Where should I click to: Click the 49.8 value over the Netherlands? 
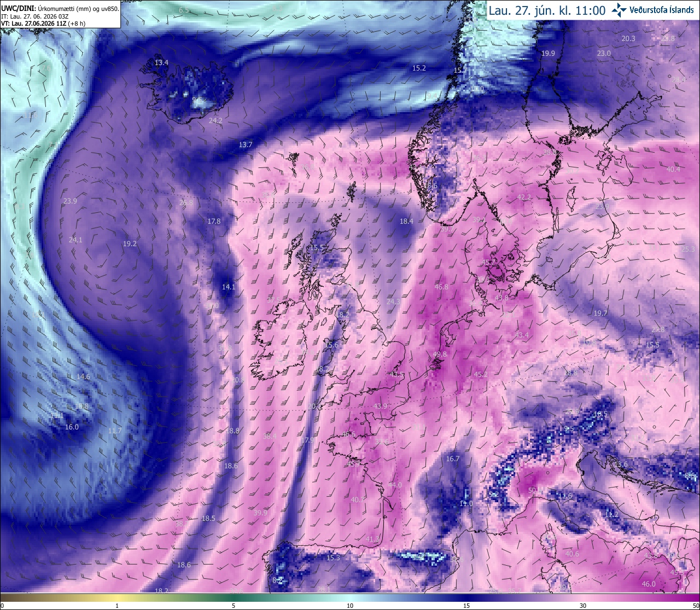(440, 355)
